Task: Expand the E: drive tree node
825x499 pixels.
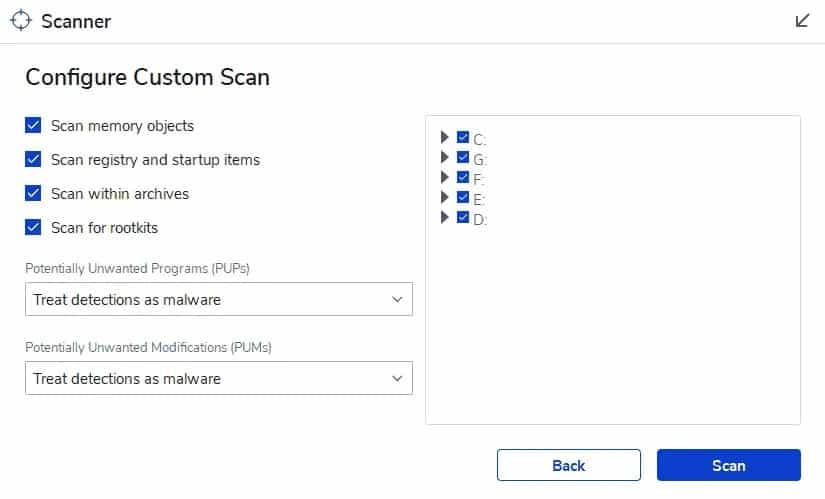Action: point(445,198)
